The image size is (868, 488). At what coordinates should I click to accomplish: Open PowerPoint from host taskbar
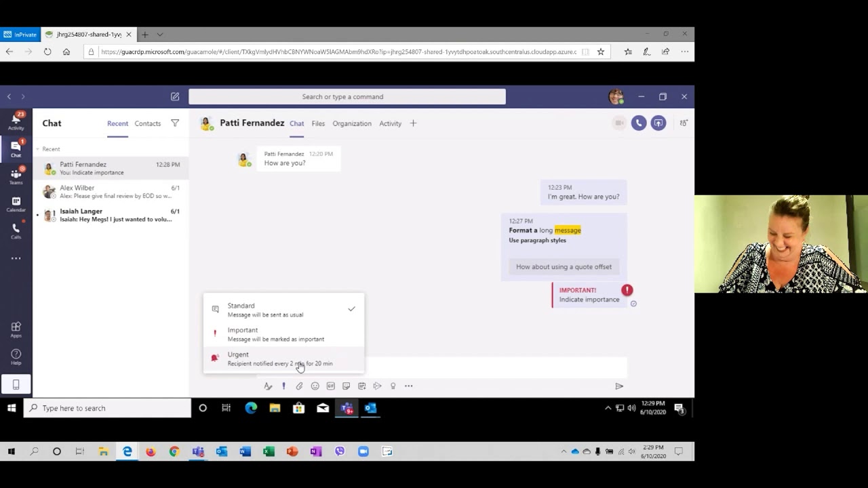[292, 451]
